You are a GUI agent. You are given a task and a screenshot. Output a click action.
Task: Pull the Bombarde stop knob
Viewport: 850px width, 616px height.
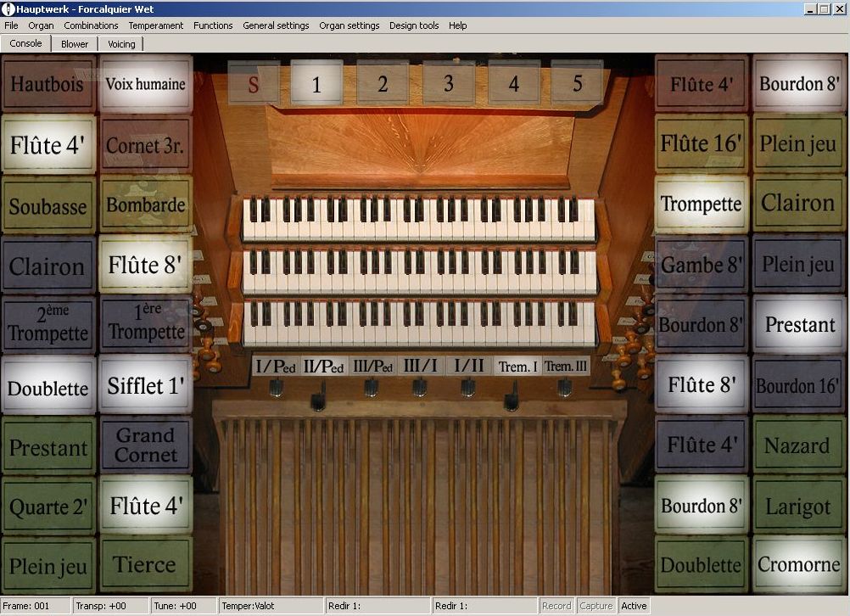(x=145, y=205)
